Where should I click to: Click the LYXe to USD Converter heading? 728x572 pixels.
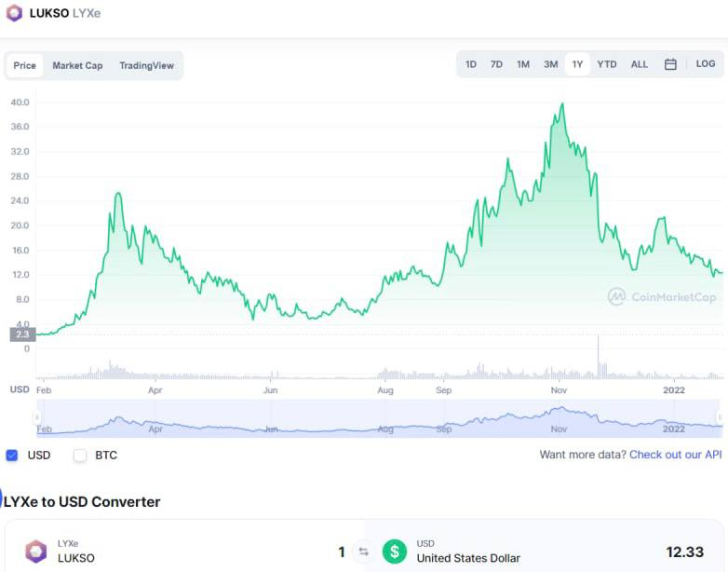(x=82, y=502)
